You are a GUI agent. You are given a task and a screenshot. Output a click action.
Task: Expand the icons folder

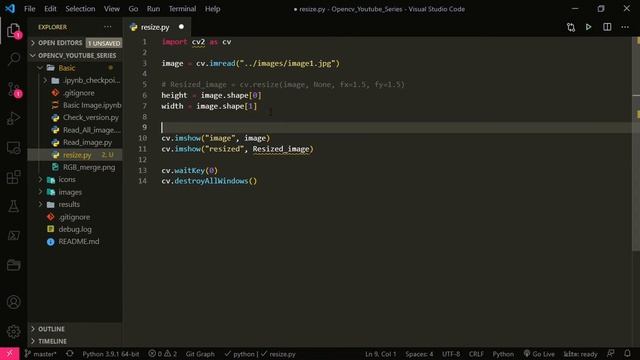pyautogui.click(x=75, y=179)
